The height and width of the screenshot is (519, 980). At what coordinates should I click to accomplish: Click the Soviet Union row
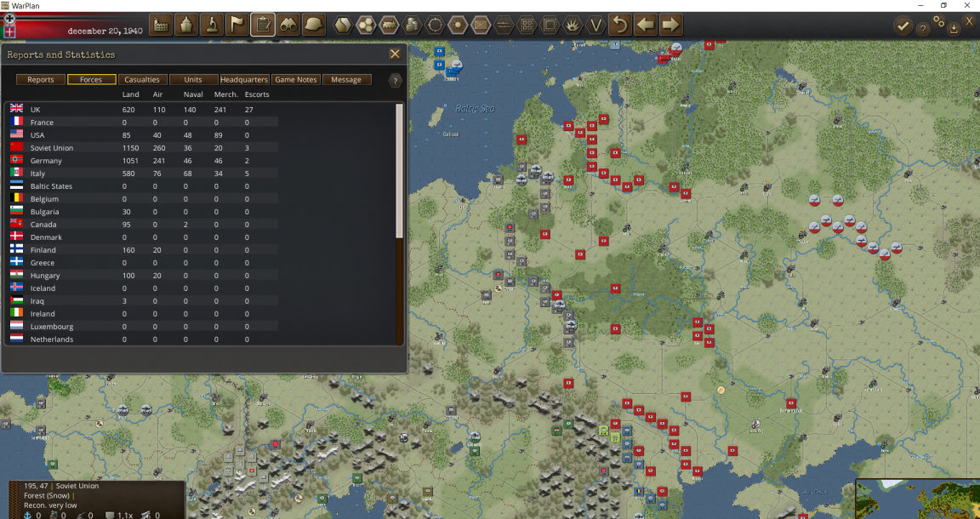click(144, 147)
